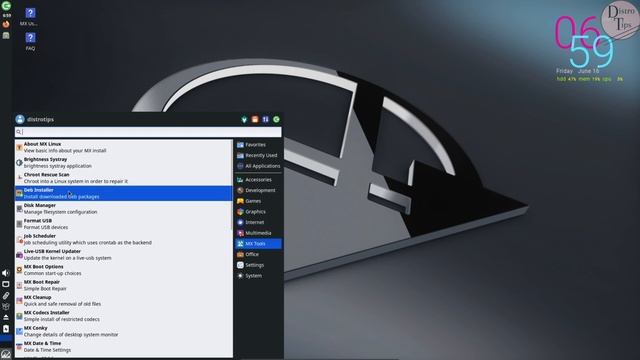
Task: Launch Brightness Systray application
Action: (x=124, y=162)
